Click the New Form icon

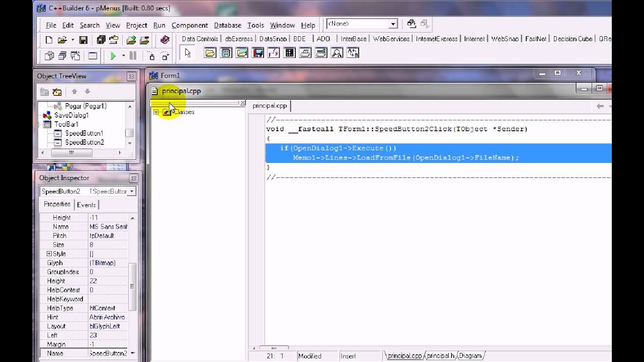point(93,56)
